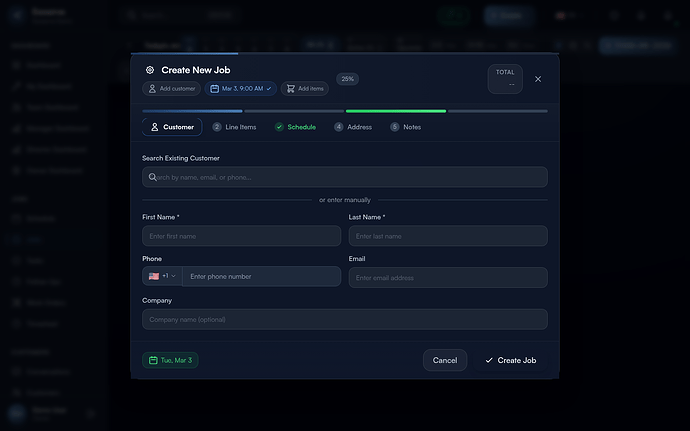Switch to the Customer tab
The width and height of the screenshot is (690, 431).
pos(172,127)
